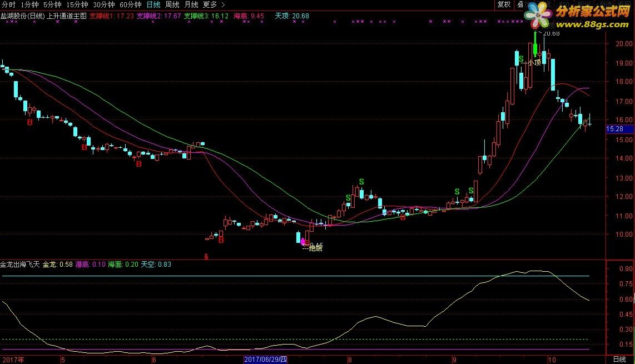Switch to the 月线 monthly tab
Image resolution: width=635 pixels, height=364 pixels.
point(191,5)
